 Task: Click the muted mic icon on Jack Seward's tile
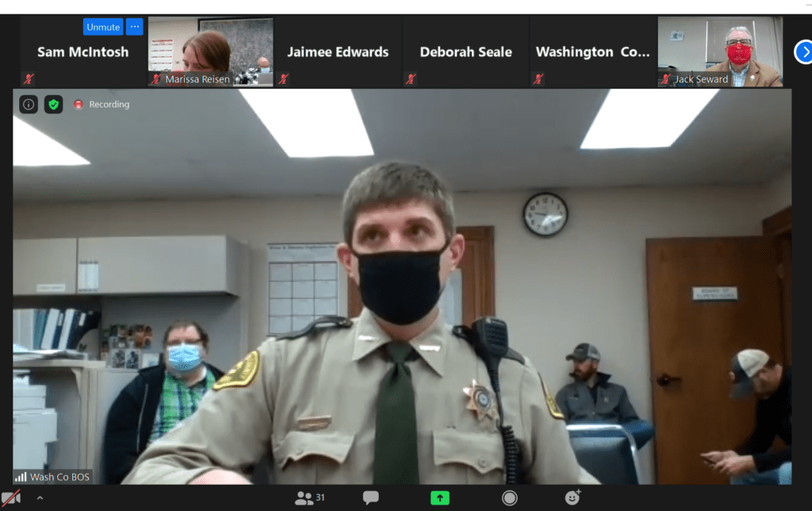point(665,79)
